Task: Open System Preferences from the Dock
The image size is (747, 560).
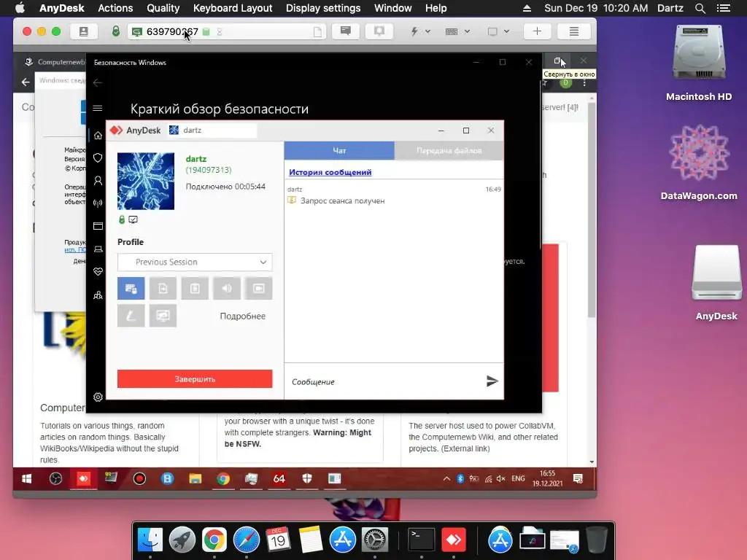Action: coord(375,540)
